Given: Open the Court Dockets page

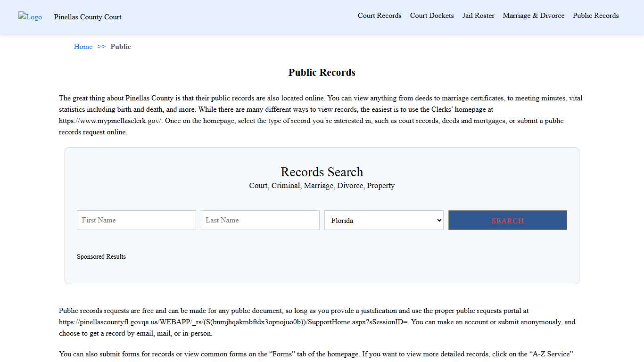Looking at the screenshot, I should tap(431, 16).
